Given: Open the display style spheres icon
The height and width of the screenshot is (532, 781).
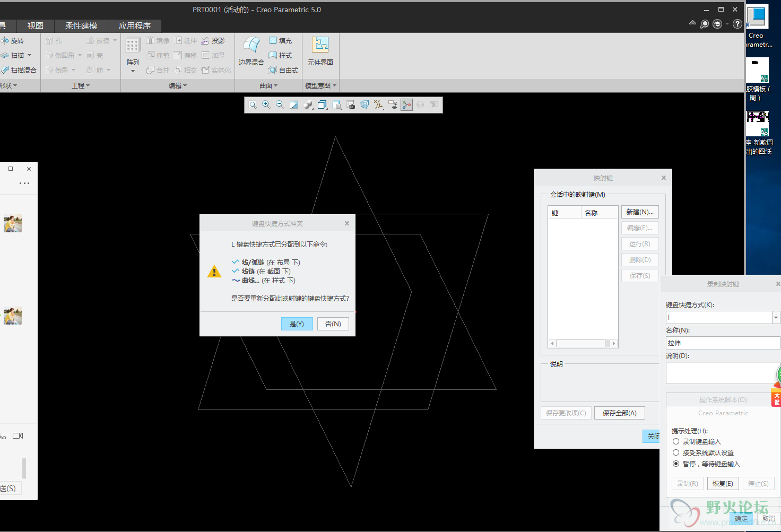Looking at the screenshot, I should pos(308,105).
